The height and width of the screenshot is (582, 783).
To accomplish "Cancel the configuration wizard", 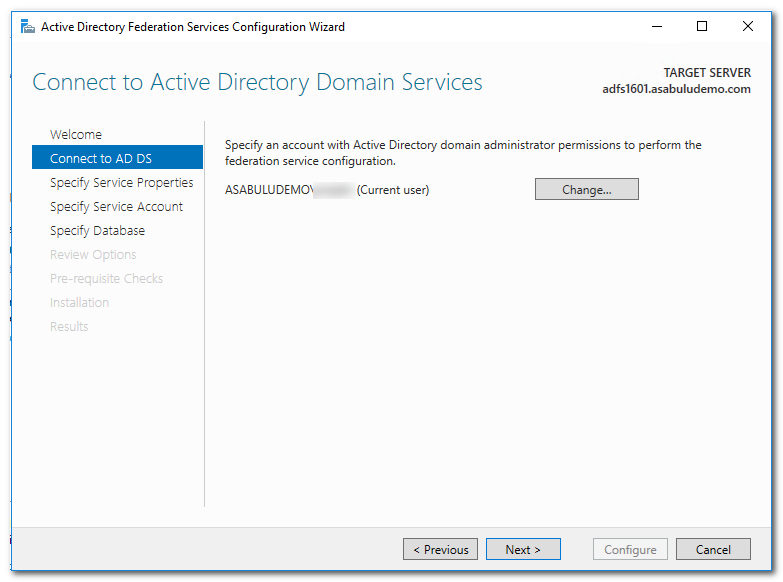I will [x=713, y=549].
